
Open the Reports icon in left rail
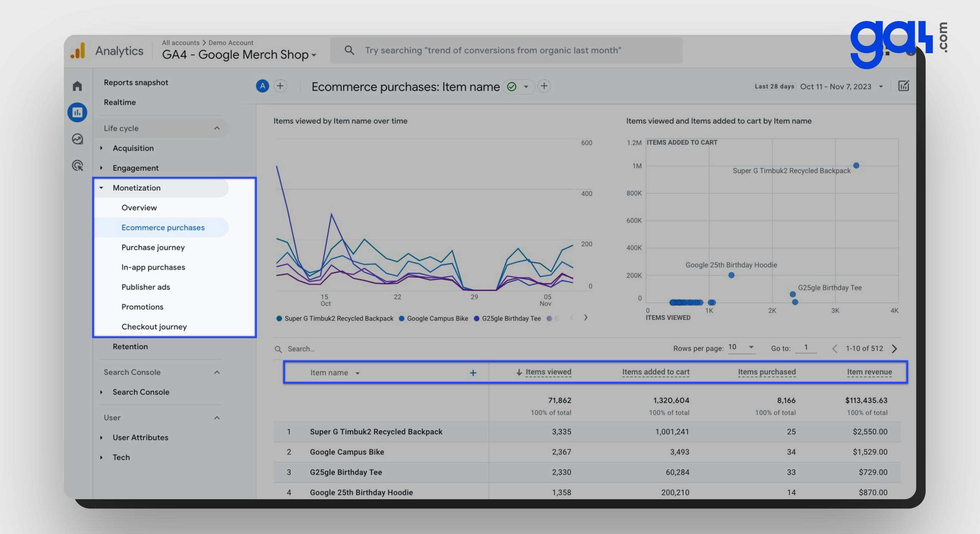click(77, 112)
